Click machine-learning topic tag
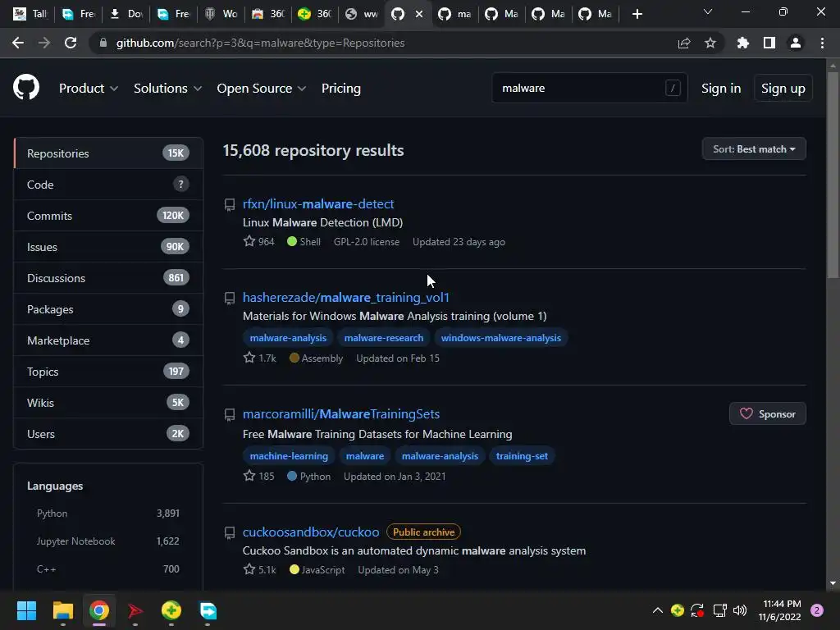 [x=289, y=456]
